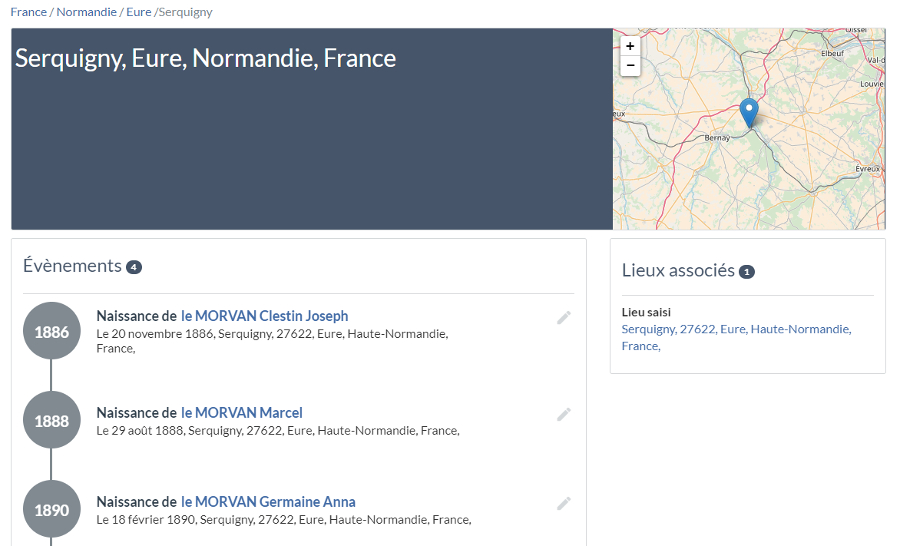The width and height of the screenshot is (900, 546).
Task: Click the edit pencil for Germaine Anna's birth
Action: [564, 503]
